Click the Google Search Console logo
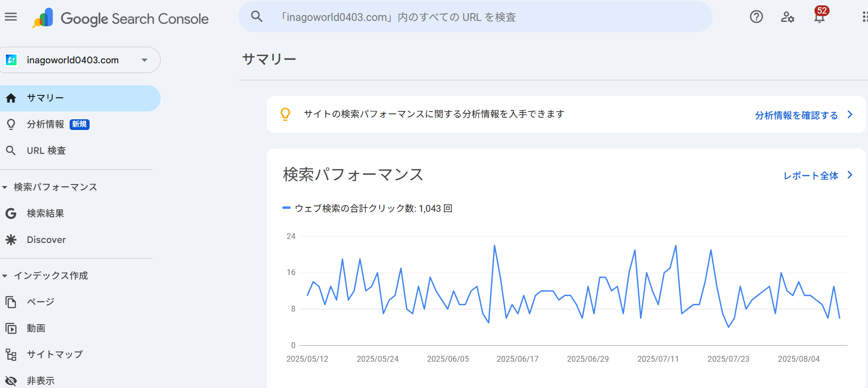Screen dimensions: 868x388 pyautogui.click(x=120, y=18)
